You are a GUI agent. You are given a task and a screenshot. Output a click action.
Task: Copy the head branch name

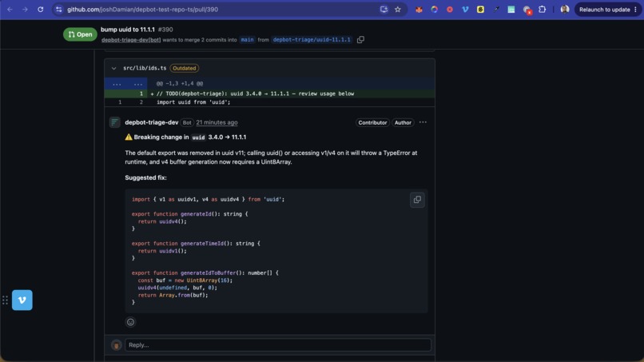coord(360,40)
